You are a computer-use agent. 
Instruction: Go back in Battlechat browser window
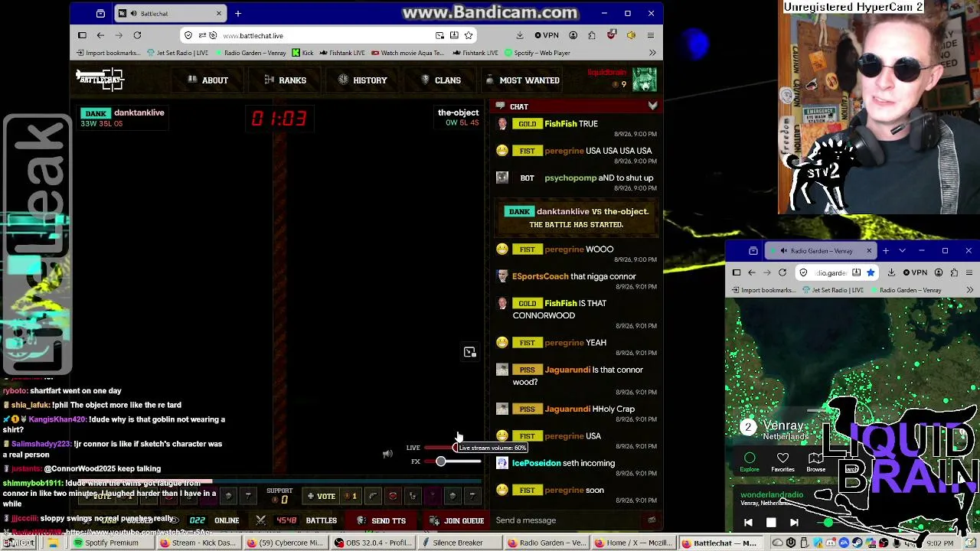click(x=100, y=35)
